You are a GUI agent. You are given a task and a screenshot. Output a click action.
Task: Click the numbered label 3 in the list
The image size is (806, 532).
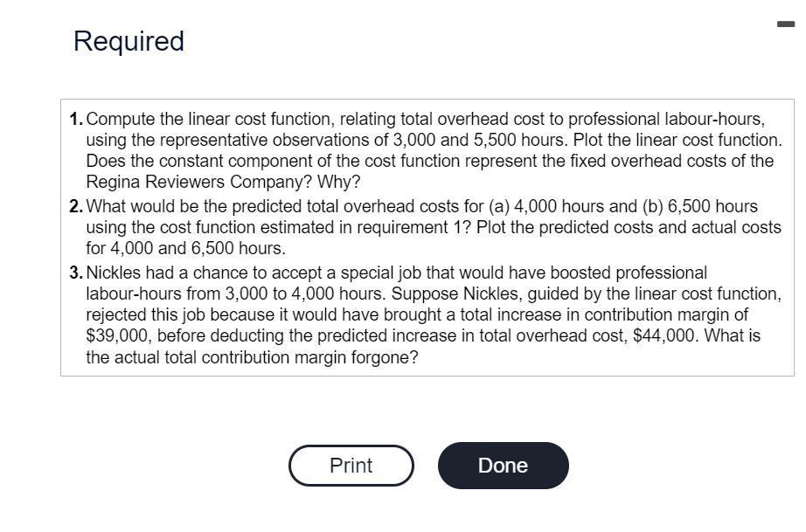coord(75,272)
